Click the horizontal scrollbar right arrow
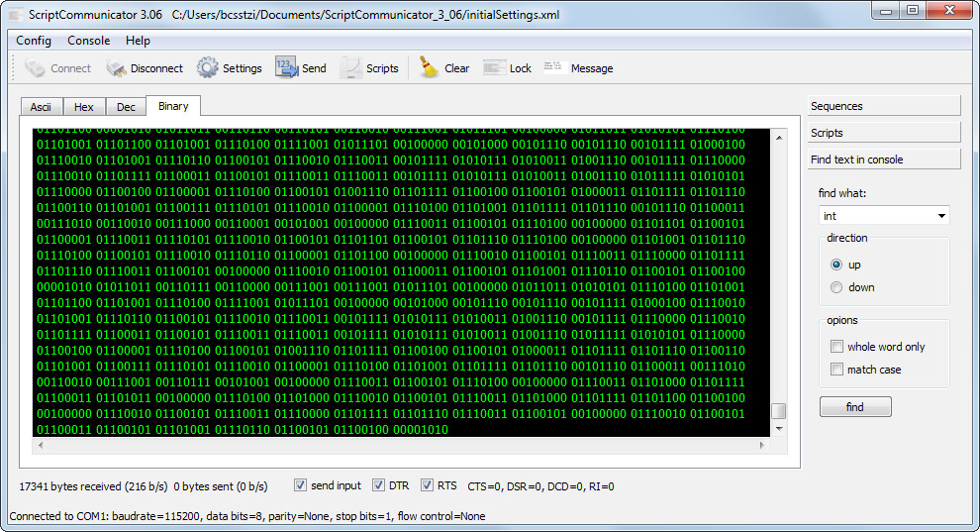The height and width of the screenshot is (532, 980). pyautogui.click(x=762, y=445)
